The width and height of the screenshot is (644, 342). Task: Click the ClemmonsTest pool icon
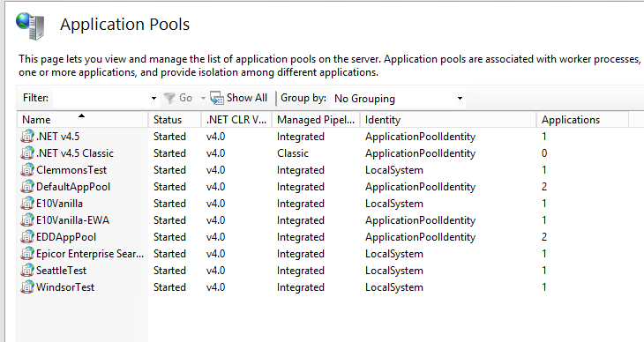pyautogui.click(x=27, y=169)
